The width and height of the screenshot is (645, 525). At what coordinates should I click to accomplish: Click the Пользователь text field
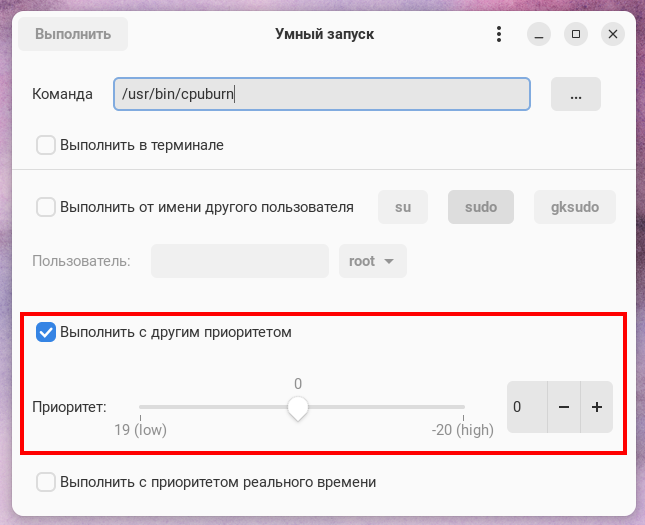click(240, 261)
